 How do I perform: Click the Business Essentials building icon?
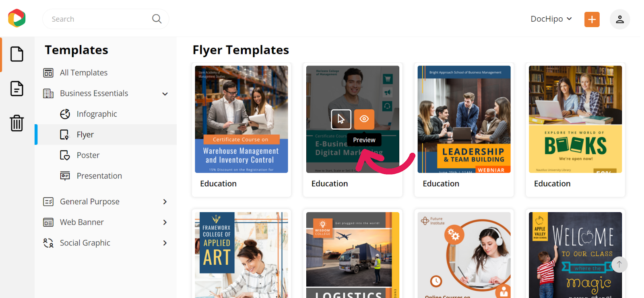[x=48, y=93]
